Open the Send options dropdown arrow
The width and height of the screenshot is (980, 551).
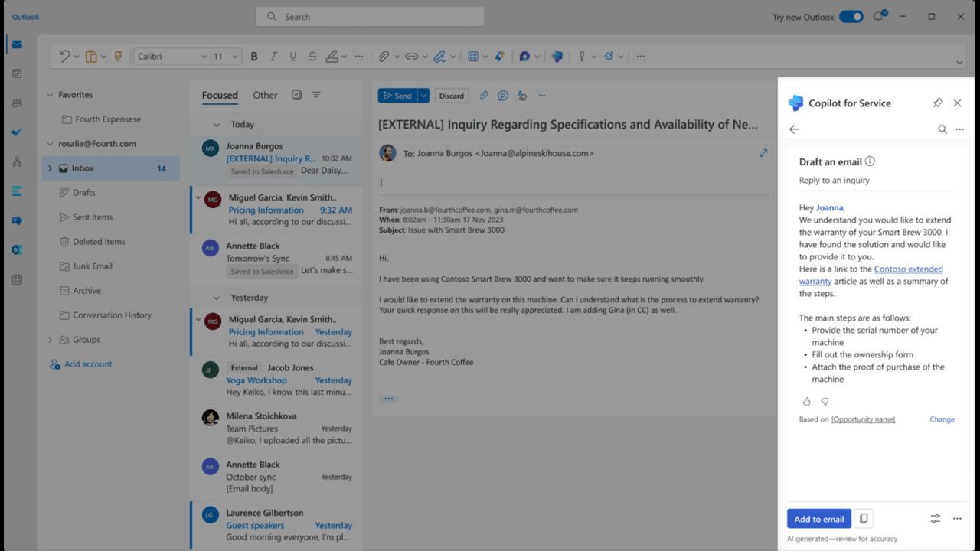point(423,96)
